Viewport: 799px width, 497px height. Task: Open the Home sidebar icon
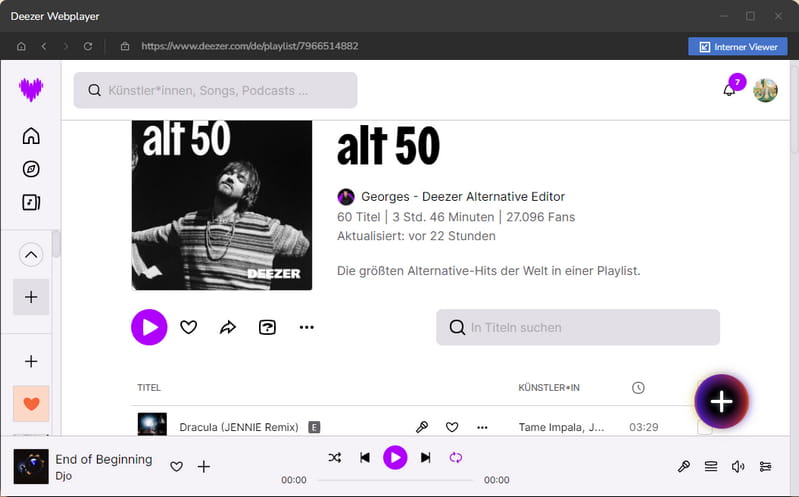pyautogui.click(x=31, y=136)
